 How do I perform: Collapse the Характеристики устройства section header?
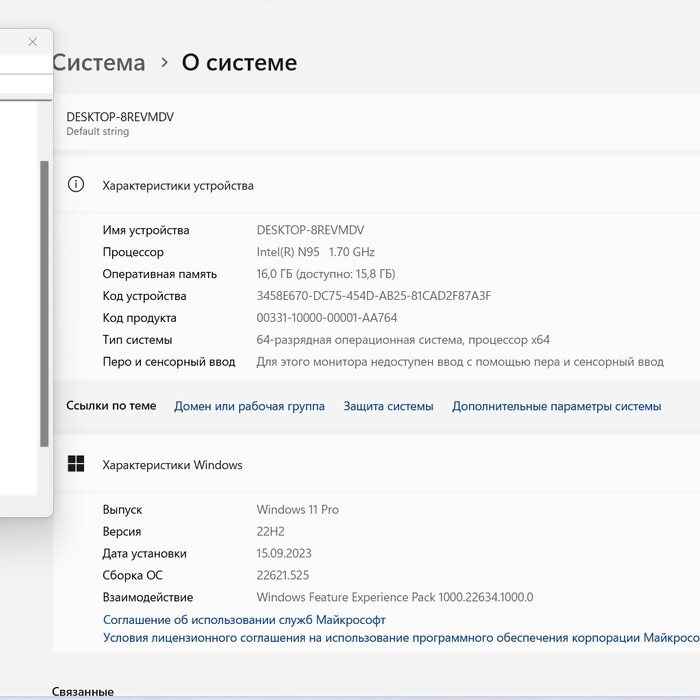click(x=376, y=184)
